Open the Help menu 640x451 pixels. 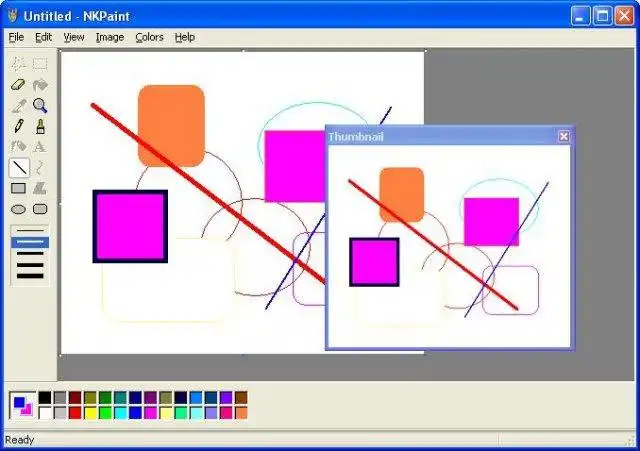tap(184, 37)
